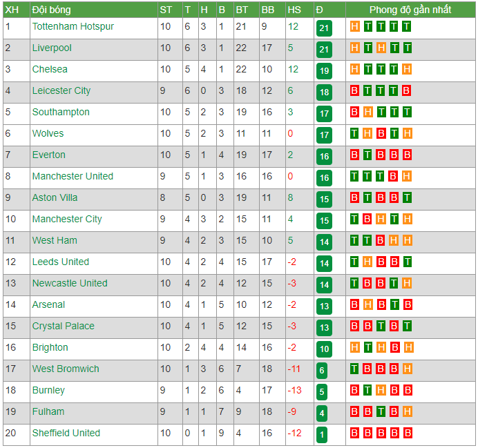Click Leicester City's first red B form icon
Viewport: 478px width, 448px height.
pyautogui.click(x=354, y=90)
